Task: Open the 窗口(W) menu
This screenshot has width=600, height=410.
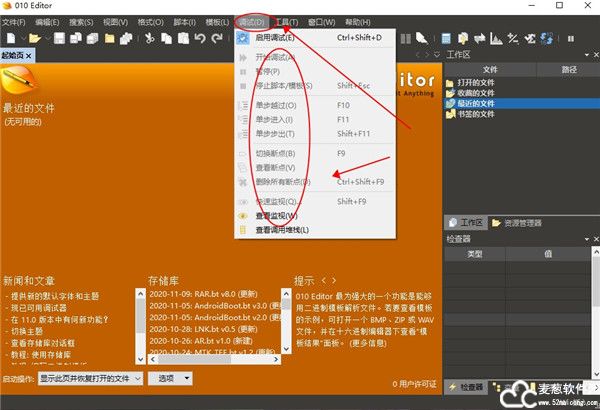Action: coord(321,22)
